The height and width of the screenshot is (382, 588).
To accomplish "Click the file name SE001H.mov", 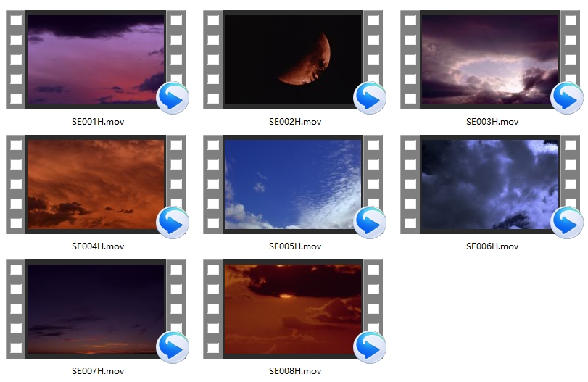I will point(98,122).
